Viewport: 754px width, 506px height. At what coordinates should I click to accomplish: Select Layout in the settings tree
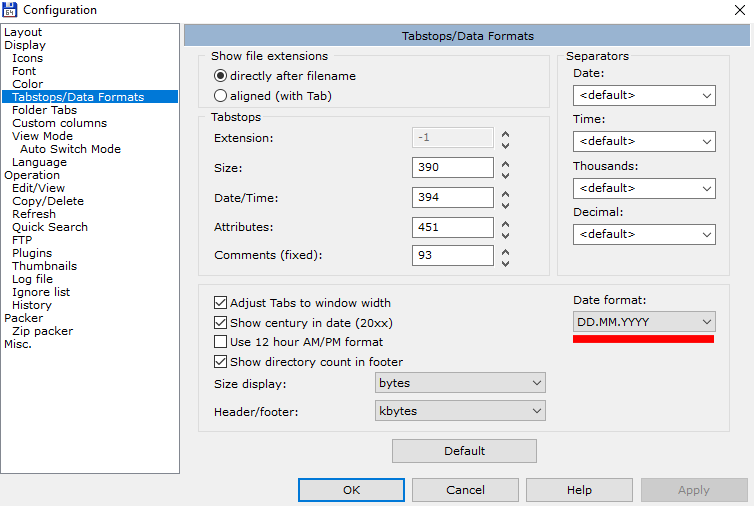tap(23, 32)
